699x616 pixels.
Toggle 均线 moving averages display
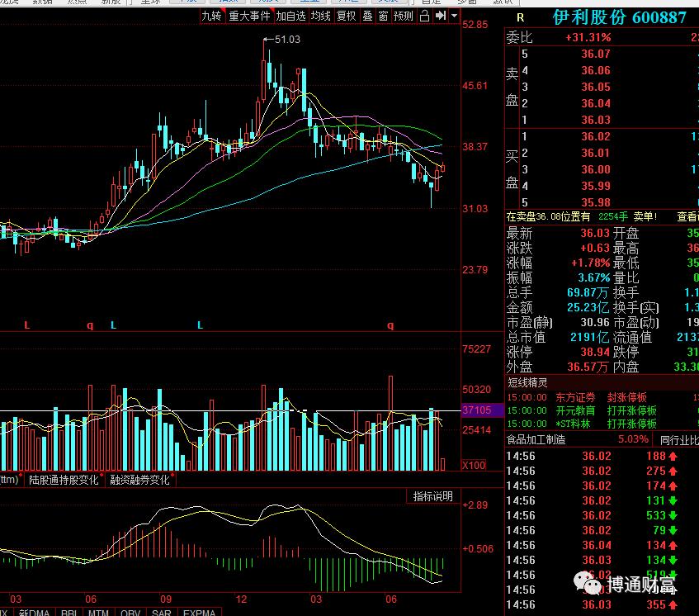pyautogui.click(x=321, y=16)
